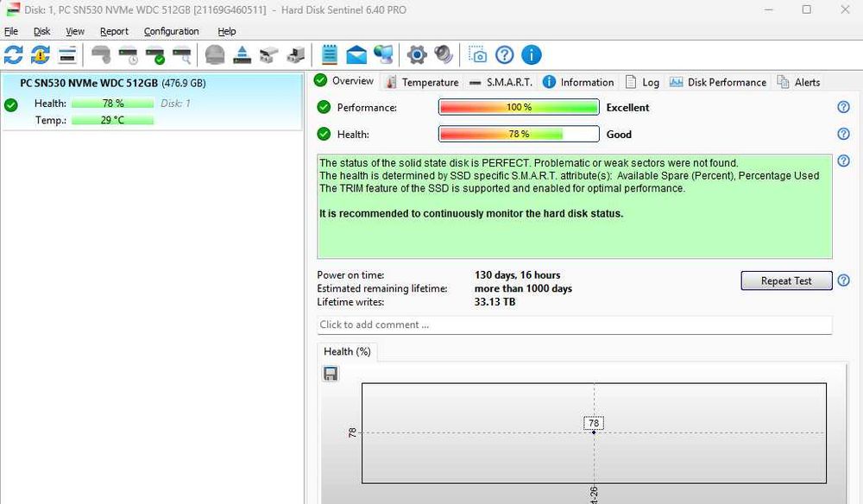Click the help icon beside status text box

pyautogui.click(x=843, y=161)
